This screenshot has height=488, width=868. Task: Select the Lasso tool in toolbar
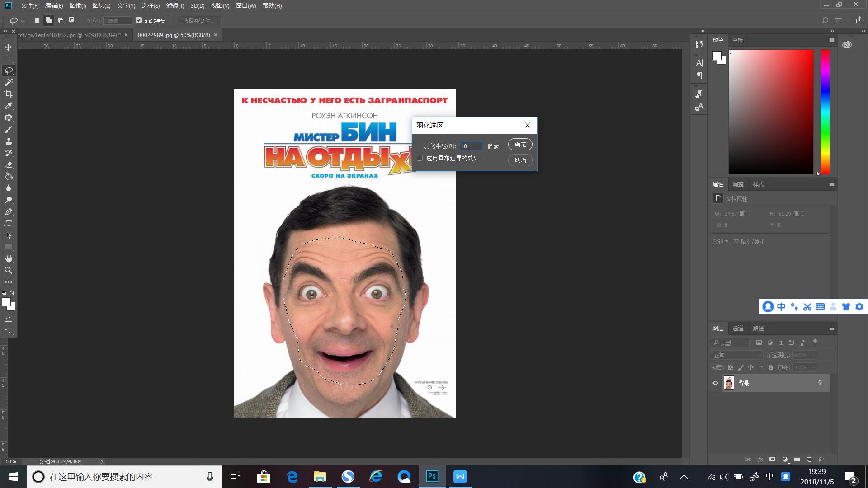click(9, 70)
